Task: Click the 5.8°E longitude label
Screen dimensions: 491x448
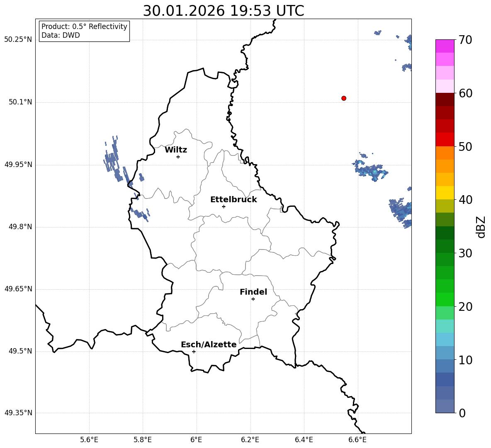Action: [143, 440]
